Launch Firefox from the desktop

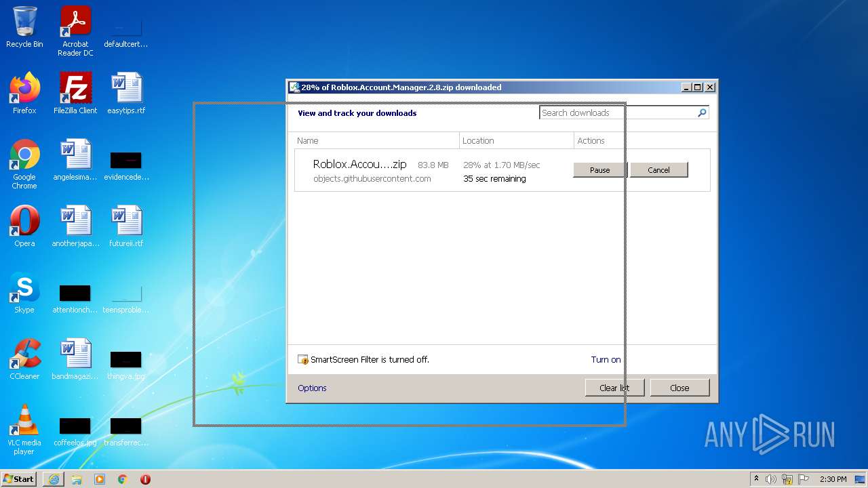24,94
